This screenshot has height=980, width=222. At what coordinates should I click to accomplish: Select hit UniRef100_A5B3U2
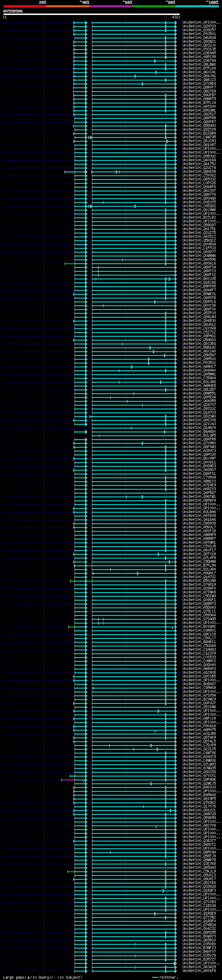tap(199, 156)
